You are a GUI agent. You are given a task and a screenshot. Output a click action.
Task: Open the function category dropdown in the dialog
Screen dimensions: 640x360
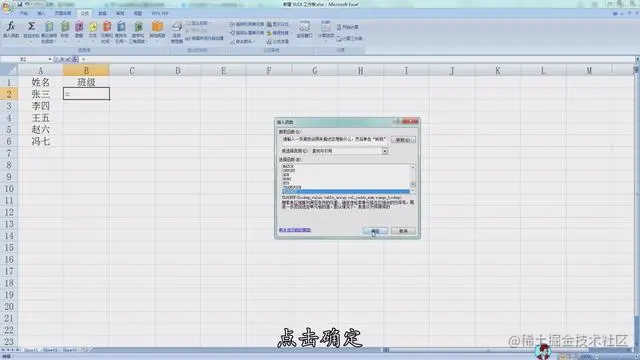coord(384,151)
